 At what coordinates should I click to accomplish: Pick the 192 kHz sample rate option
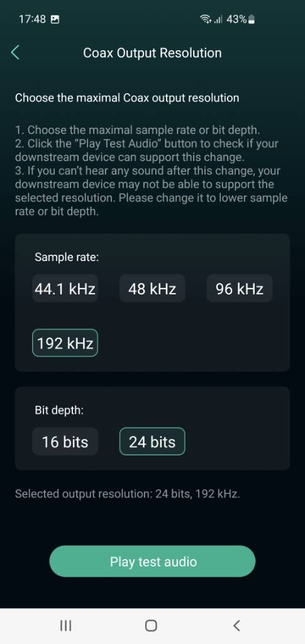tap(65, 343)
